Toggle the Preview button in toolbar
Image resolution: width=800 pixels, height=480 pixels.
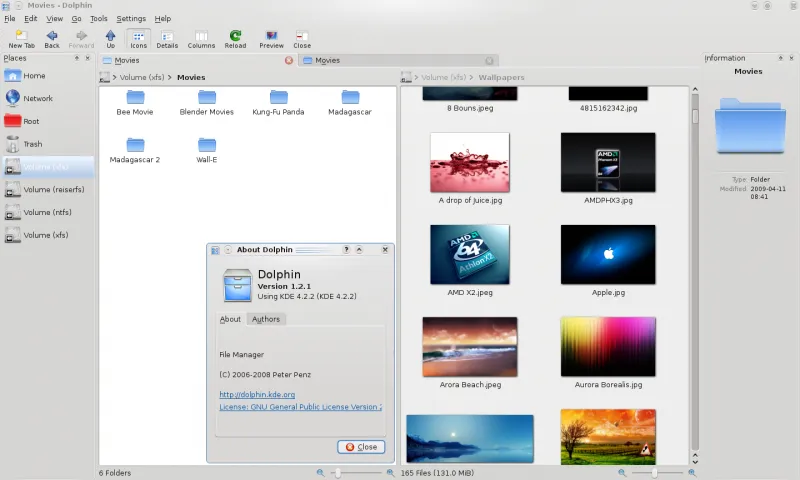pyautogui.click(x=271, y=38)
